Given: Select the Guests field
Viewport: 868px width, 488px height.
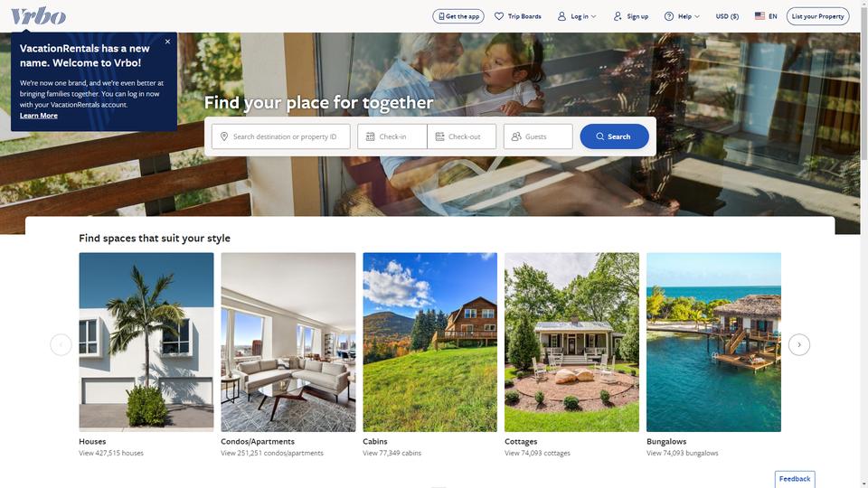Looking at the screenshot, I should pos(538,136).
